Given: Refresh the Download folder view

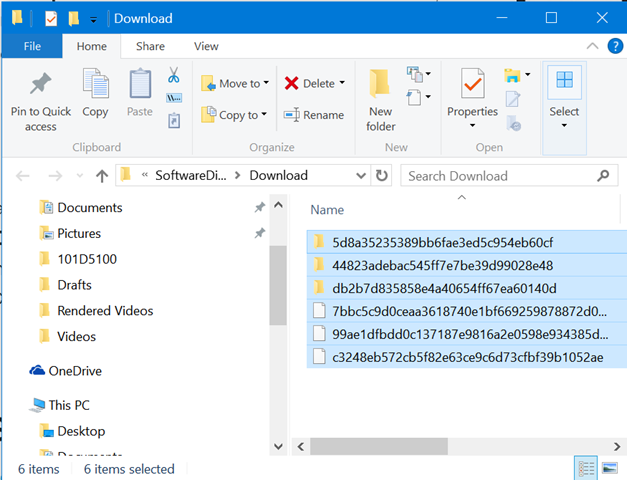Looking at the screenshot, I should [381, 176].
